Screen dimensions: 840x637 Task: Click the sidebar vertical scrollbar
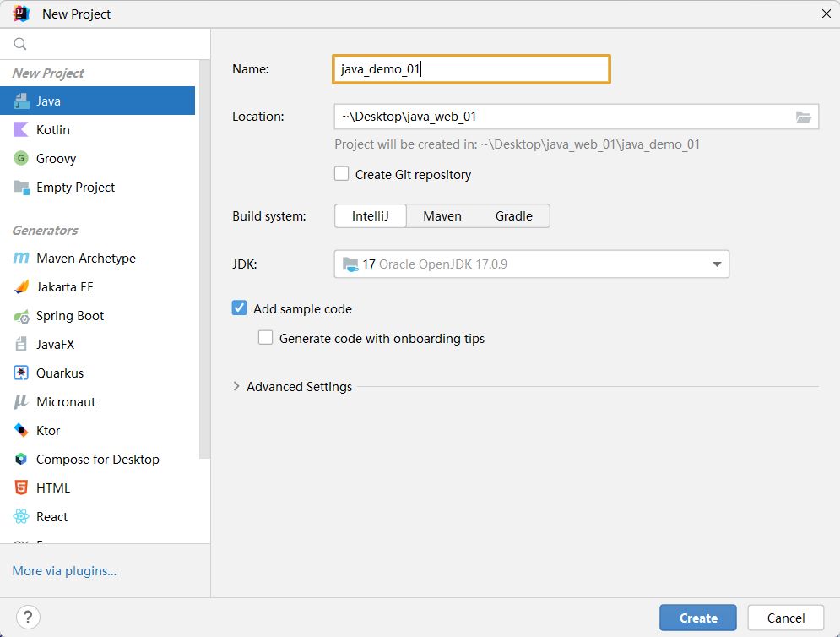click(x=204, y=259)
